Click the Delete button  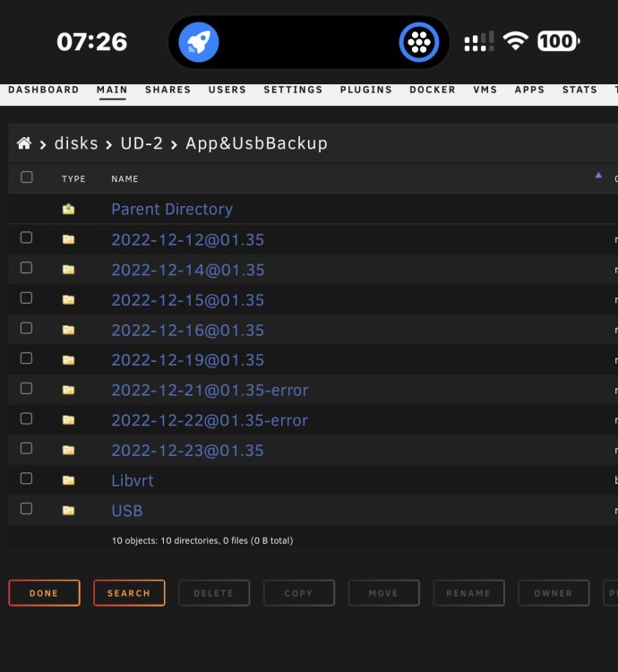[214, 593]
